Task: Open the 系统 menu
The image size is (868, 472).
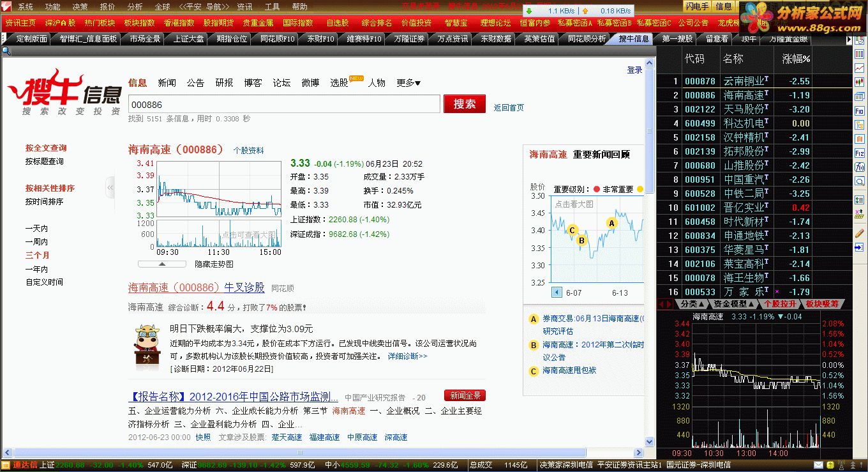Action: point(26,7)
